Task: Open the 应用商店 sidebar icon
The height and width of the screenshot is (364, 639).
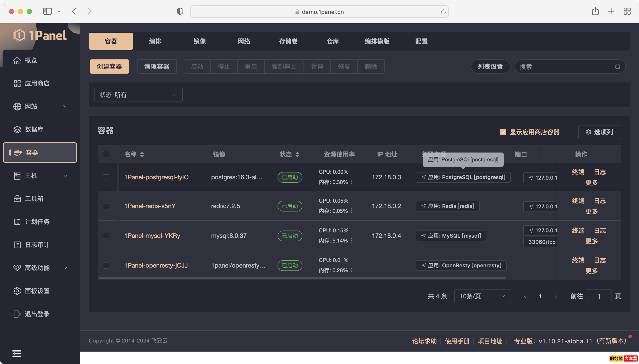Action: (x=17, y=84)
